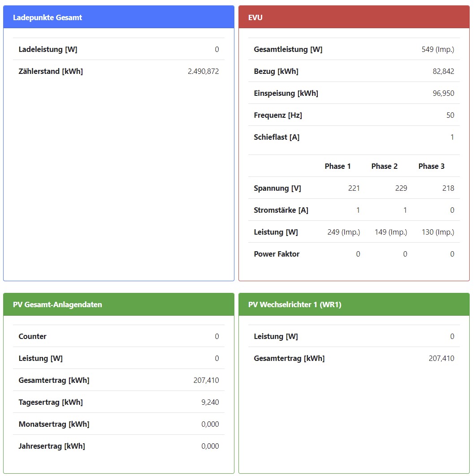Click the Phase 1 column header
This screenshot has height=476, width=476.
338,166
